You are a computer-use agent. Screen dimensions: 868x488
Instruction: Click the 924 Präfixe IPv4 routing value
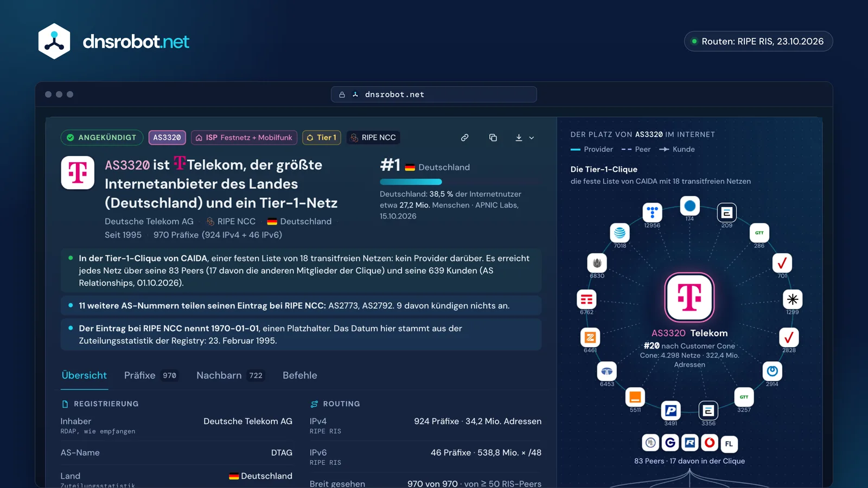tap(477, 421)
